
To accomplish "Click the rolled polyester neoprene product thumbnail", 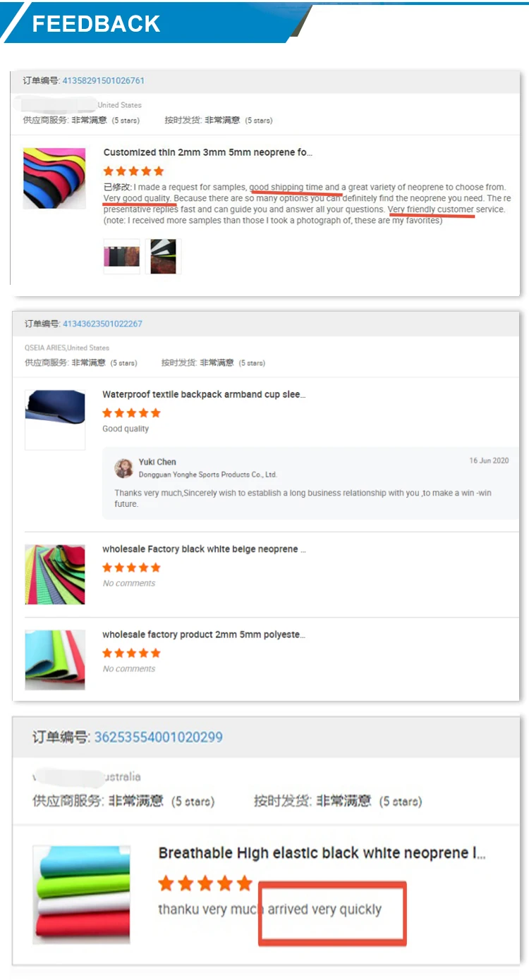I will [55, 660].
